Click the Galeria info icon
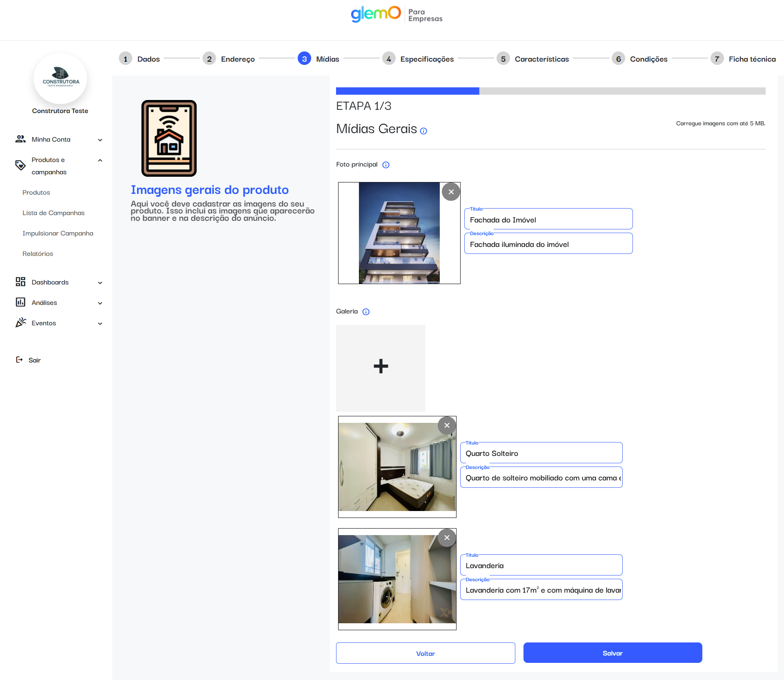 tap(366, 312)
